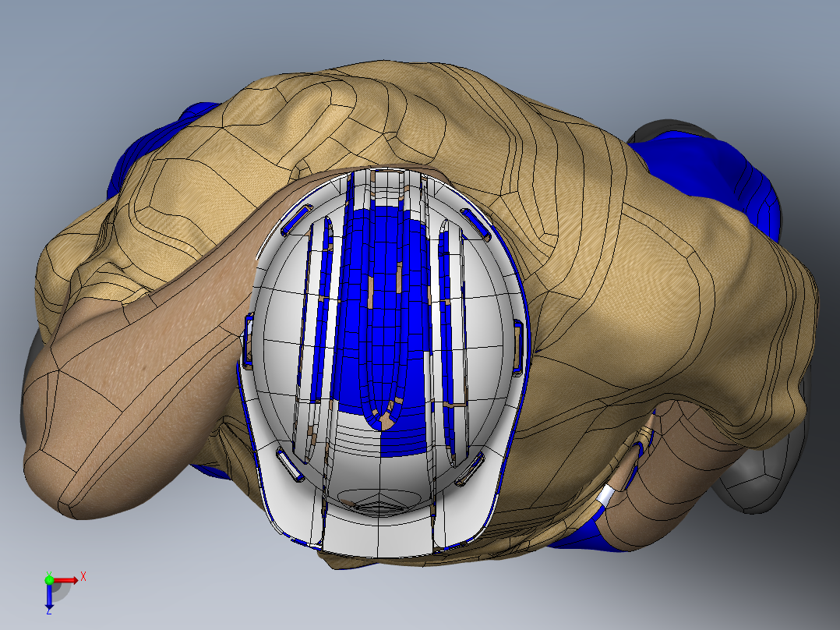Viewport: 840px width, 630px height.
Task: Click the red X axis of the orientation triad
Action: click(x=66, y=580)
